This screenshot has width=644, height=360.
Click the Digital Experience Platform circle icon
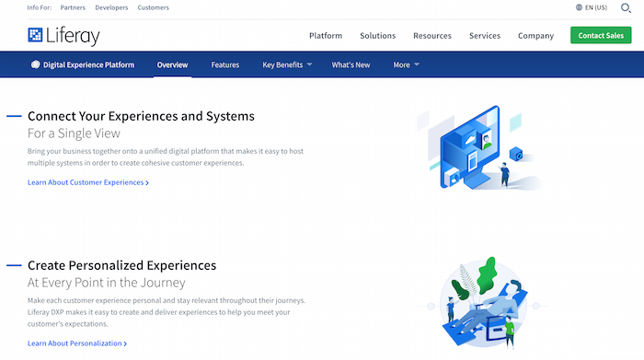[35, 64]
